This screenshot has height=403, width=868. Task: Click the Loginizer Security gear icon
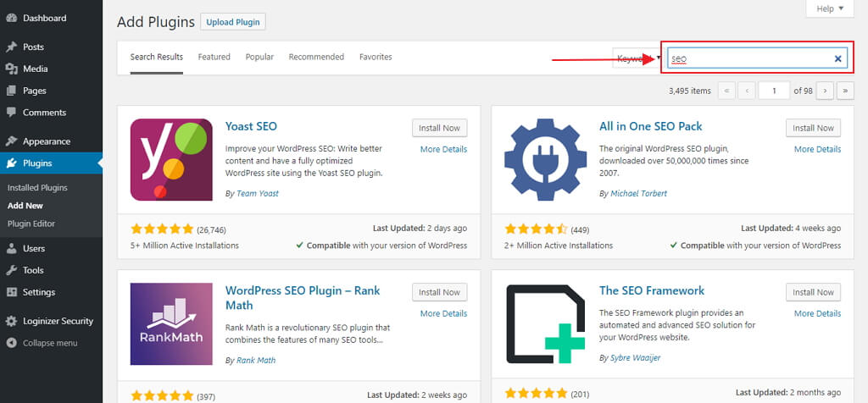point(11,321)
